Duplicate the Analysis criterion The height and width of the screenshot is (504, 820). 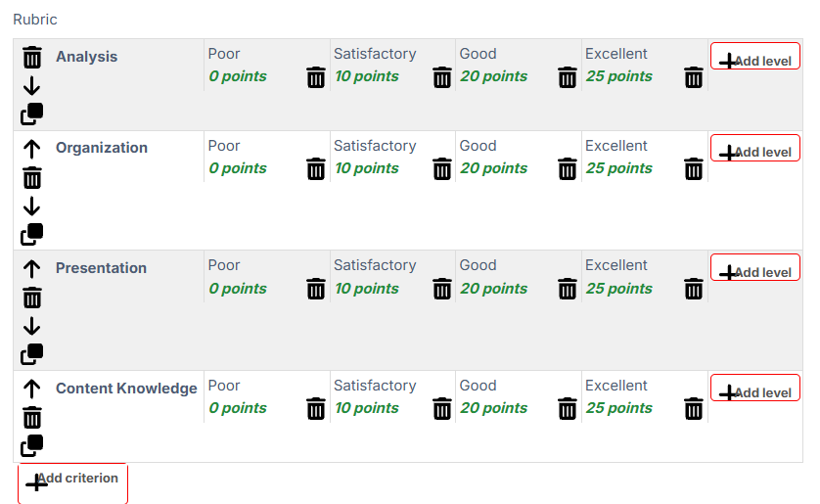32,114
